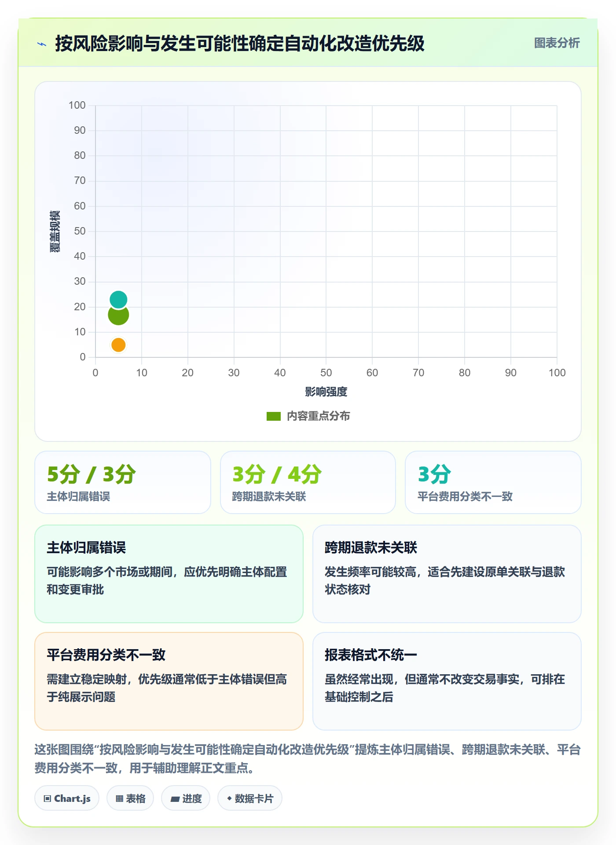Screen dimensions: 616x845
Task: Click the 内容重点分布 legend label
Action: tap(318, 416)
